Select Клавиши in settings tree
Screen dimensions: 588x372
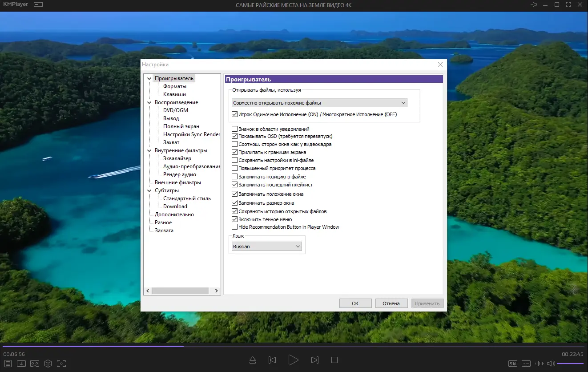point(174,94)
